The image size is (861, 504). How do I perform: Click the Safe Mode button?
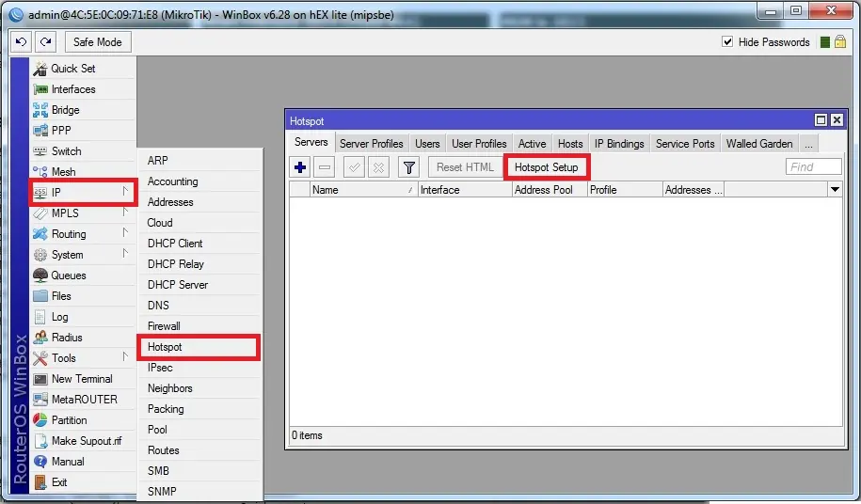[x=98, y=42]
